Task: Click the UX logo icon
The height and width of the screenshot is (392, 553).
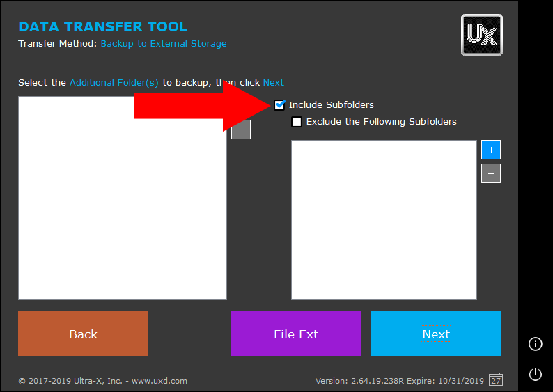Action: 481,35
